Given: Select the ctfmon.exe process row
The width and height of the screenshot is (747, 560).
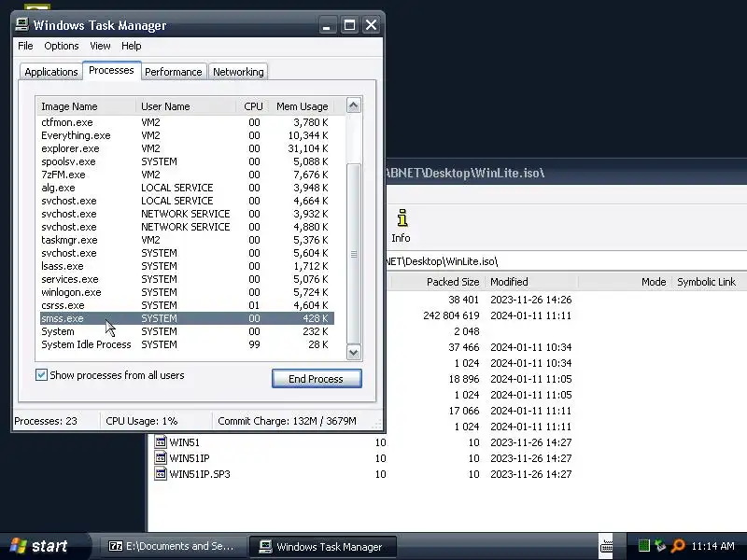Looking at the screenshot, I should (x=187, y=122).
